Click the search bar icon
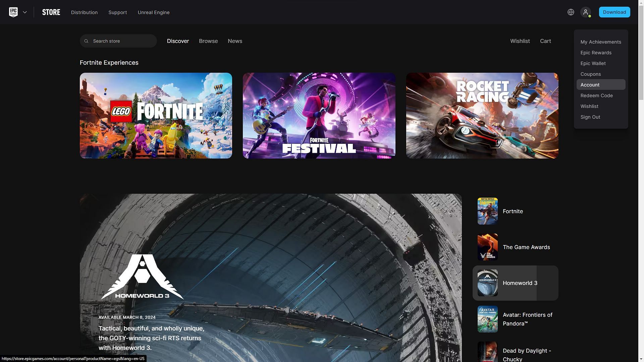 [x=86, y=41]
